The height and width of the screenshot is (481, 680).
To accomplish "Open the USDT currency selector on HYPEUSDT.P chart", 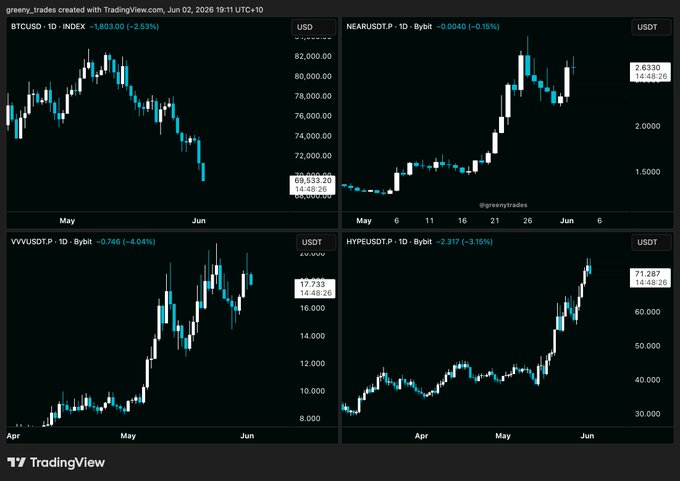I will [x=651, y=242].
